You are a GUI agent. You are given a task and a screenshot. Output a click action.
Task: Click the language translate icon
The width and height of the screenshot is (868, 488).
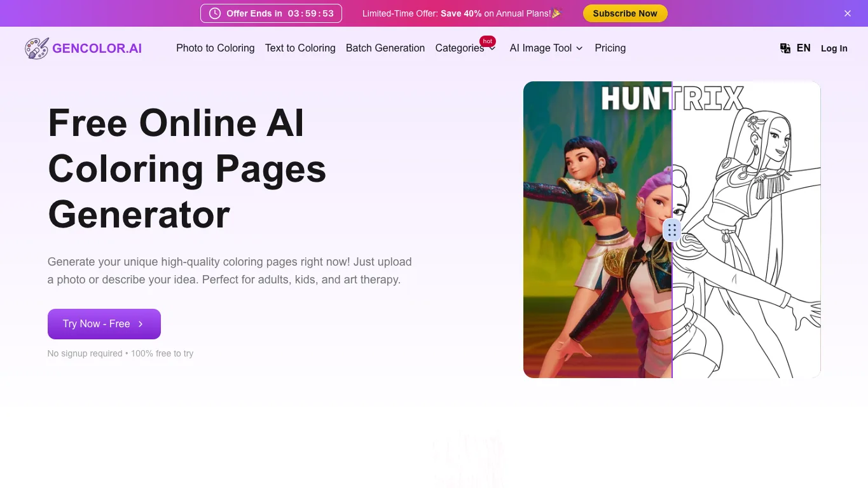785,48
